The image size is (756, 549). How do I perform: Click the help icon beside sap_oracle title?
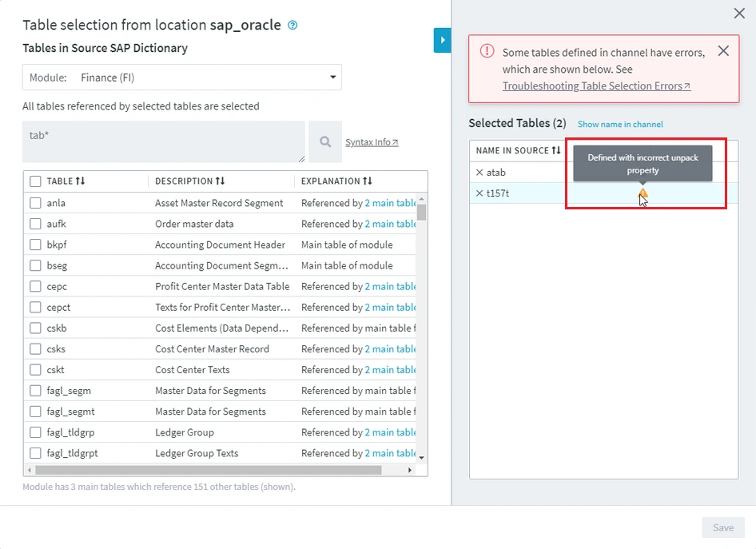(292, 26)
